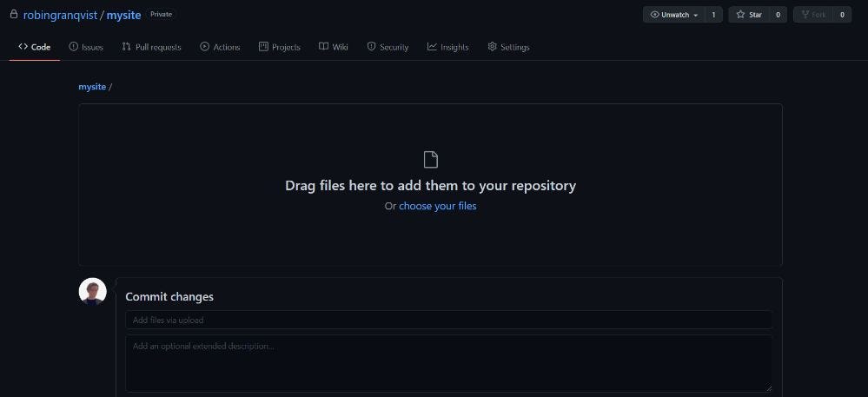Open the mysite repository link in header

coord(124,15)
